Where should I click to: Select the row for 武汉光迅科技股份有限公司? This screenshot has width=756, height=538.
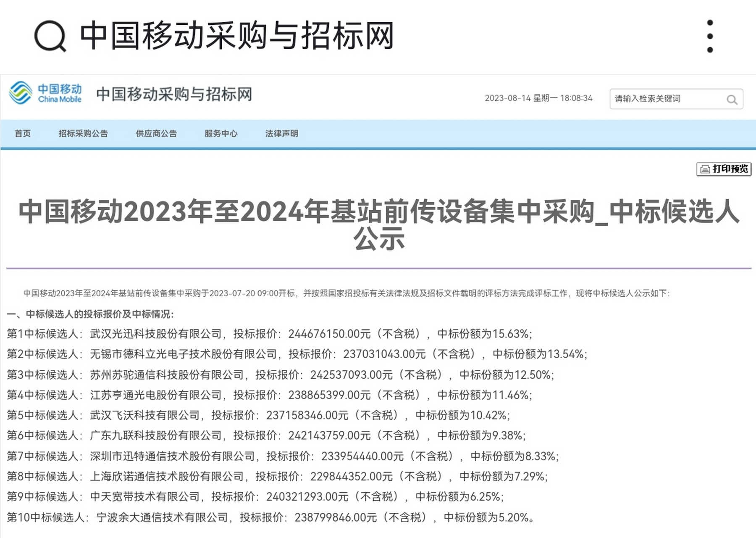point(269,334)
